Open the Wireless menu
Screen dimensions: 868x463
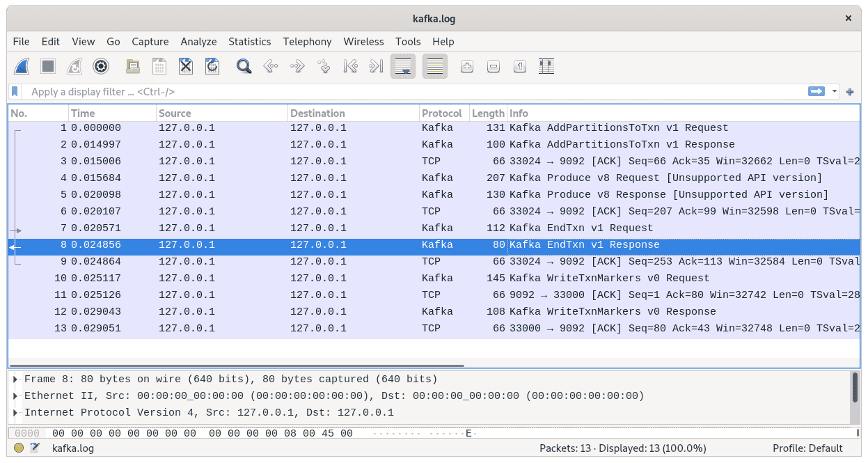coord(364,42)
